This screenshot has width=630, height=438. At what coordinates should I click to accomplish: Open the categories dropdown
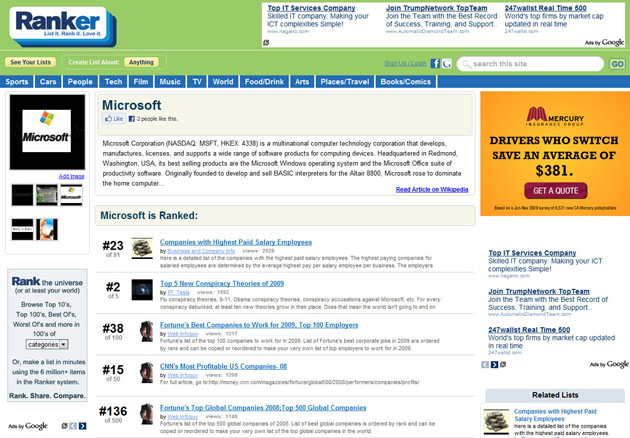[47, 344]
